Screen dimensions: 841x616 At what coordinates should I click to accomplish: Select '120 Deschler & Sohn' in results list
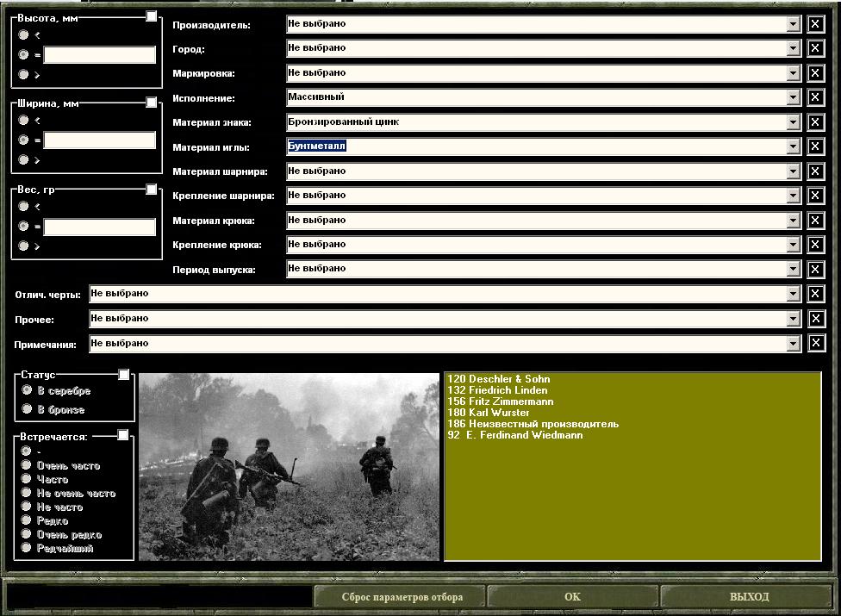498,379
